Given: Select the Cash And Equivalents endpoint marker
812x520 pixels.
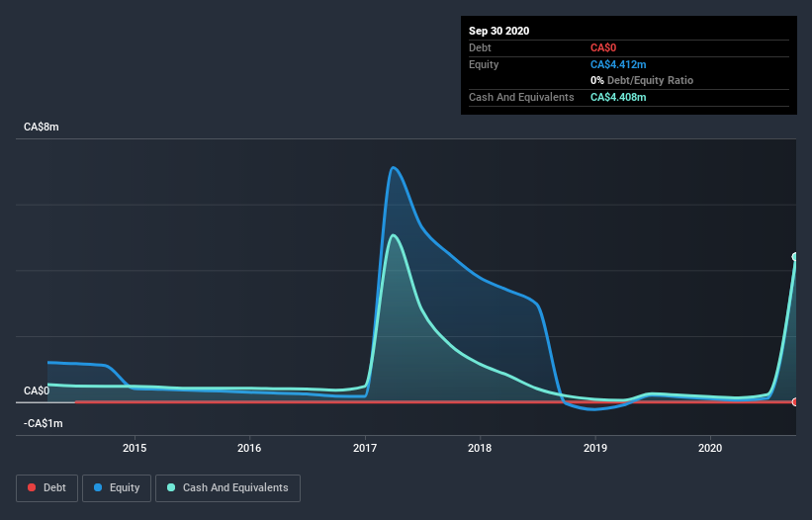Looking at the screenshot, I should coord(795,257).
